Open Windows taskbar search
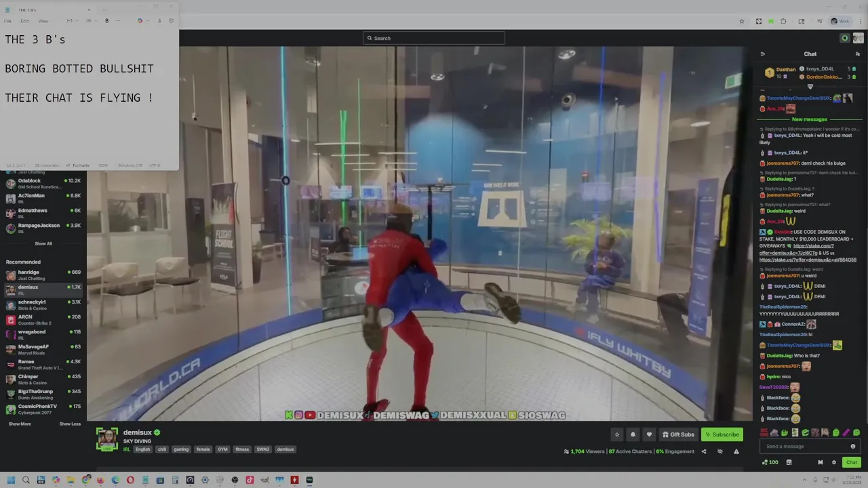Image resolution: width=868 pixels, height=488 pixels. (x=26, y=480)
